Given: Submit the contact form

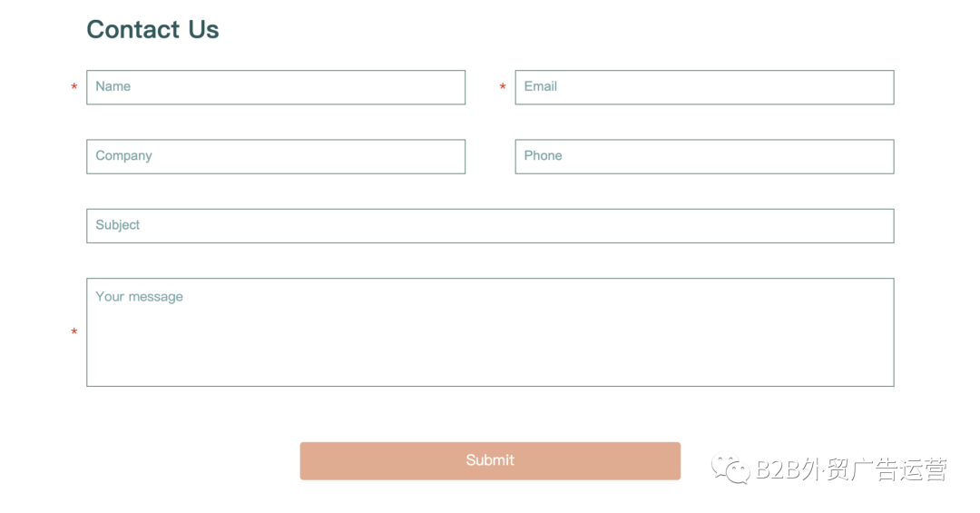Looking at the screenshot, I should tap(490, 461).
